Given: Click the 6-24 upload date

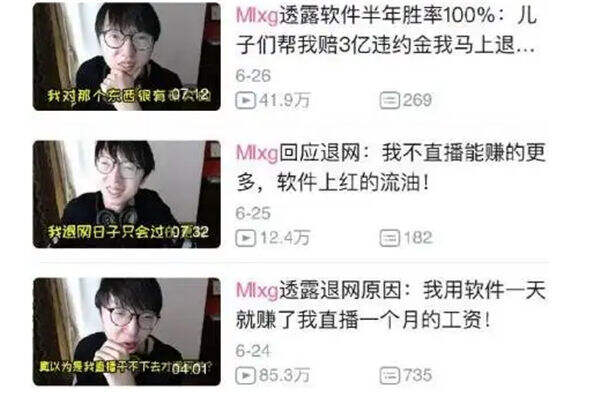Looking at the screenshot, I should pos(253,351).
